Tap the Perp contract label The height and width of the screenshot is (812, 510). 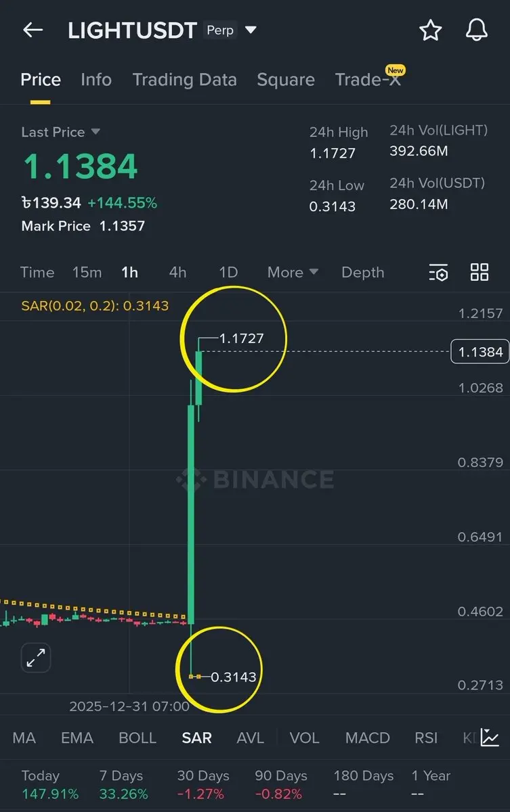[x=219, y=30]
